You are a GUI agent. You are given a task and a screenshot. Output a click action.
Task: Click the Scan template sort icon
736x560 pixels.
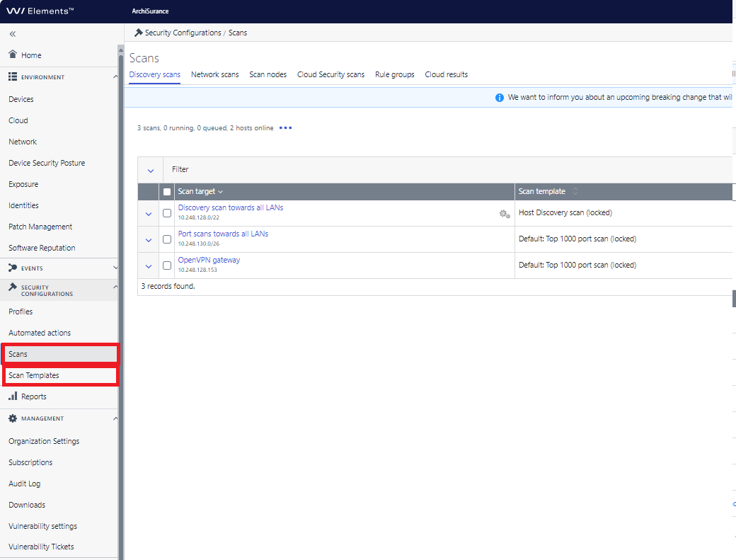(x=575, y=192)
